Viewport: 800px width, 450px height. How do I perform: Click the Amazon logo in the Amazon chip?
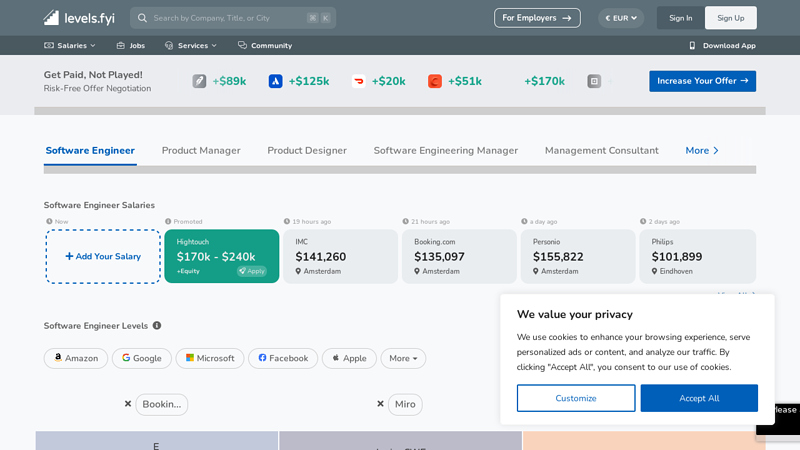pyautogui.click(x=58, y=358)
